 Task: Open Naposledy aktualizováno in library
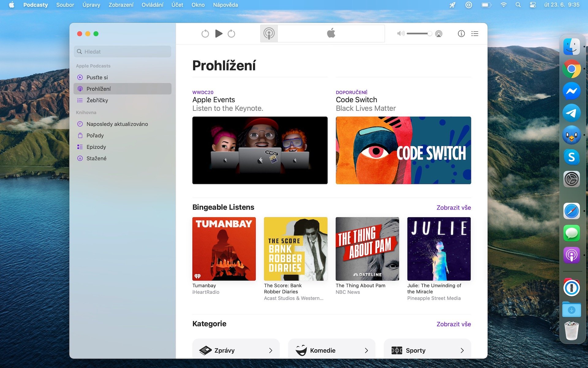tap(123, 124)
